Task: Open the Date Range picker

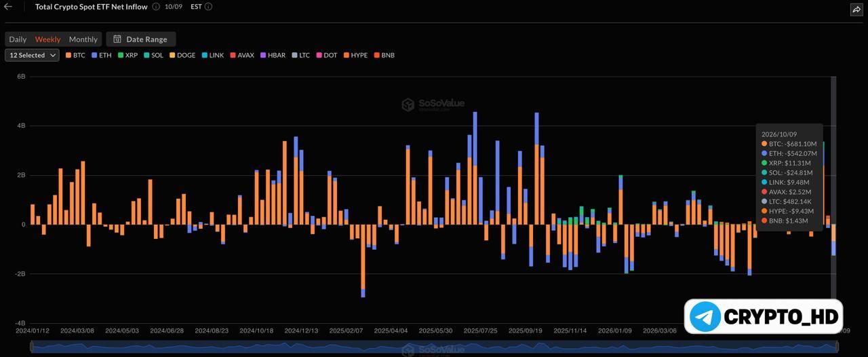Action: [141, 39]
